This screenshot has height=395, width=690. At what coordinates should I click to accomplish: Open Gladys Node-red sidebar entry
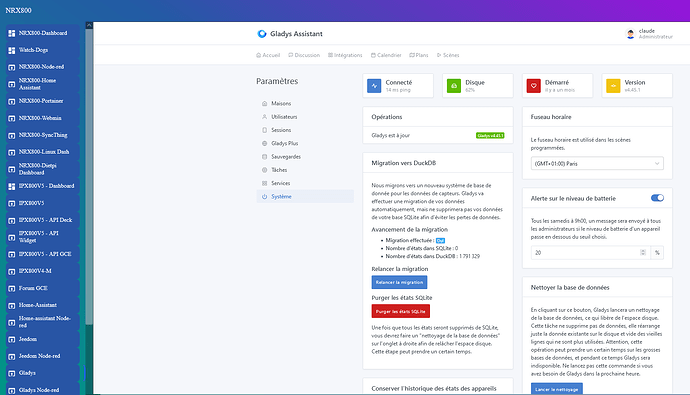pos(43,390)
